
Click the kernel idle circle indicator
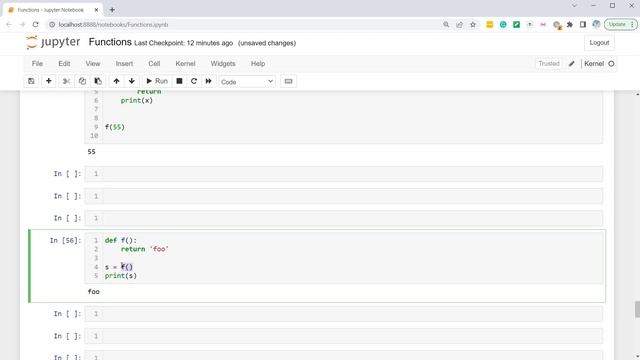611,64
